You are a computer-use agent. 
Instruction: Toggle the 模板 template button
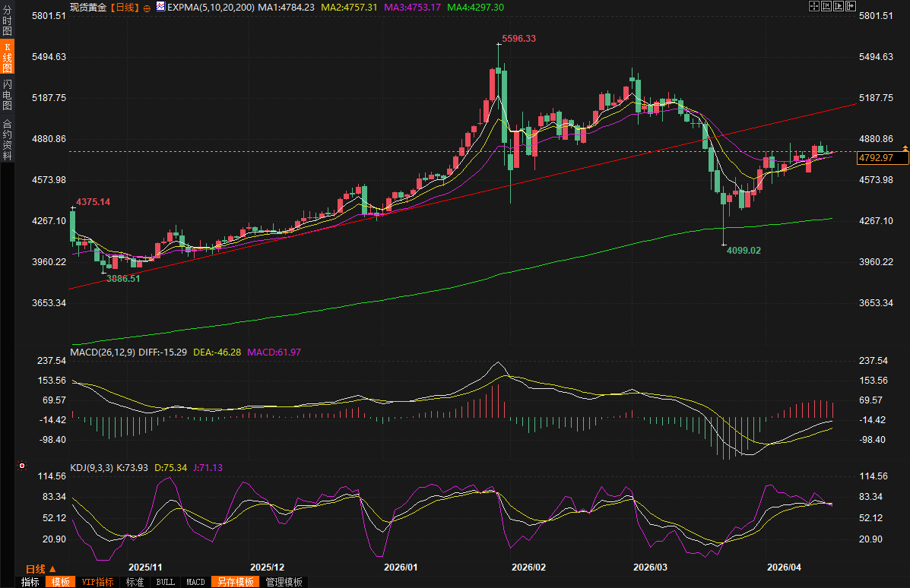tap(60, 582)
